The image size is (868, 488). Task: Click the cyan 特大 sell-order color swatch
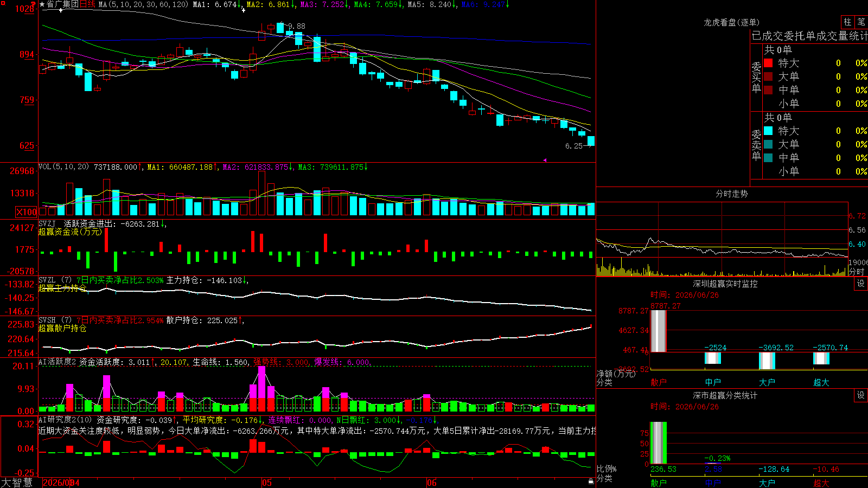pyautogui.click(x=768, y=131)
